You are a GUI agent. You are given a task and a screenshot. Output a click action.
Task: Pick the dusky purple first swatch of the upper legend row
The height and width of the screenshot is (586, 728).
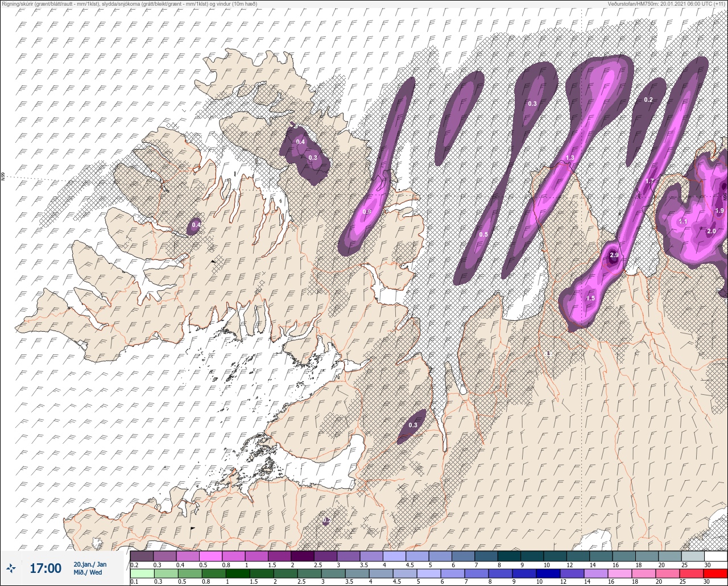142,556
